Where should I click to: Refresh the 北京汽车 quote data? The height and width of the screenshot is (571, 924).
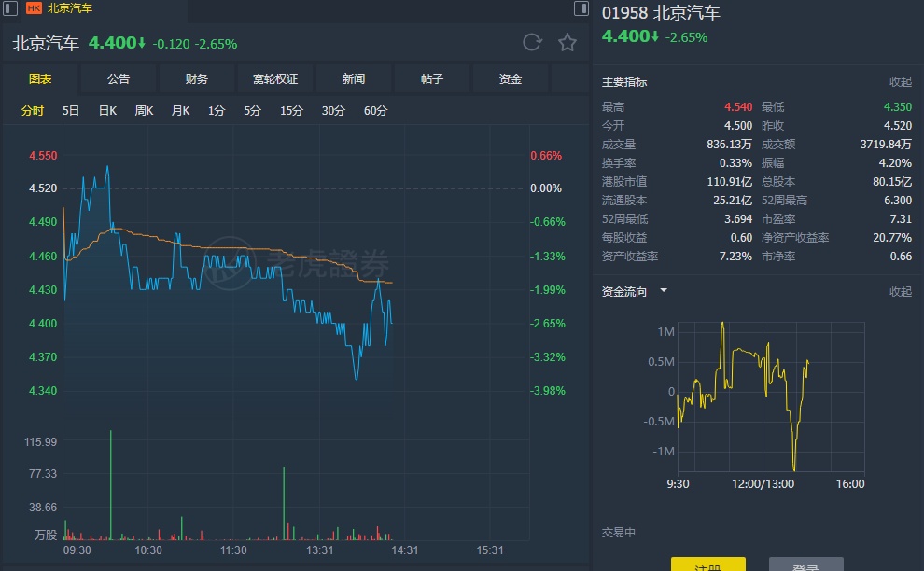[532, 42]
